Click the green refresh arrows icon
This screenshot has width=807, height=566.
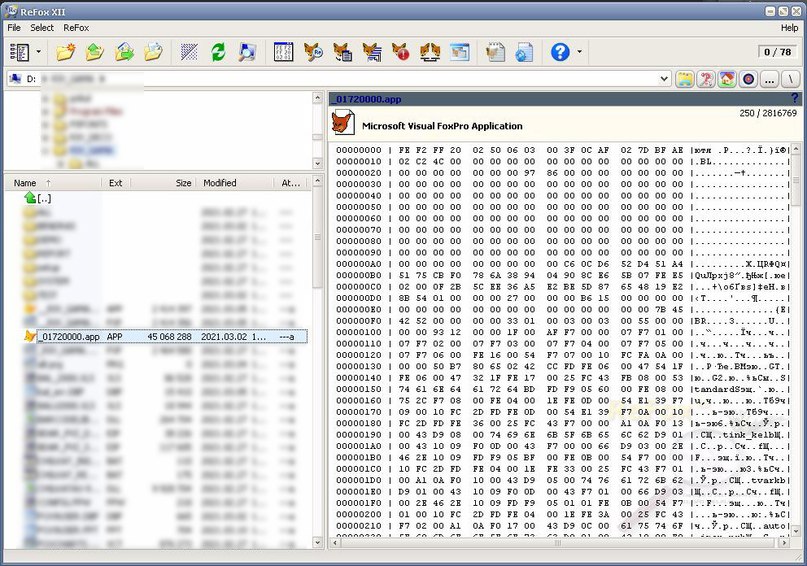click(x=218, y=52)
